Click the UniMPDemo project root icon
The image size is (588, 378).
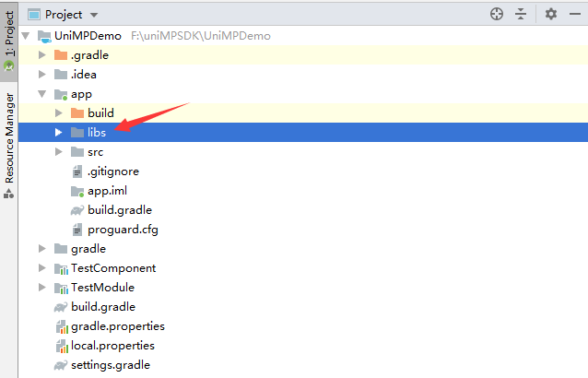(44, 36)
